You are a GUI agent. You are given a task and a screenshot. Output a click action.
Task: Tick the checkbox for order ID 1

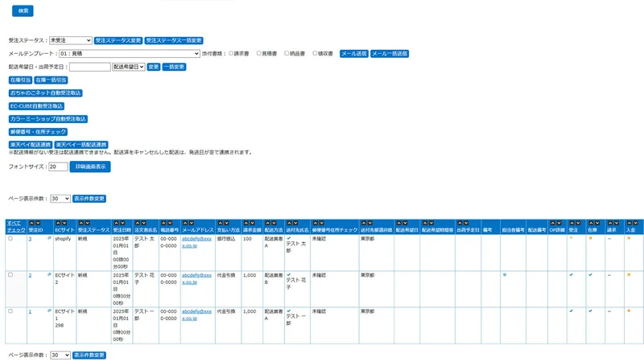click(10, 311)
